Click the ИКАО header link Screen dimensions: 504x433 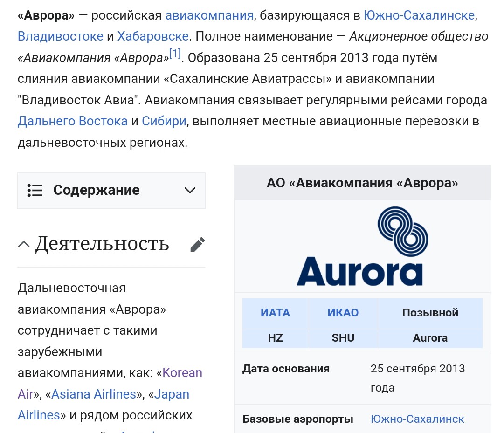[343, 313]
